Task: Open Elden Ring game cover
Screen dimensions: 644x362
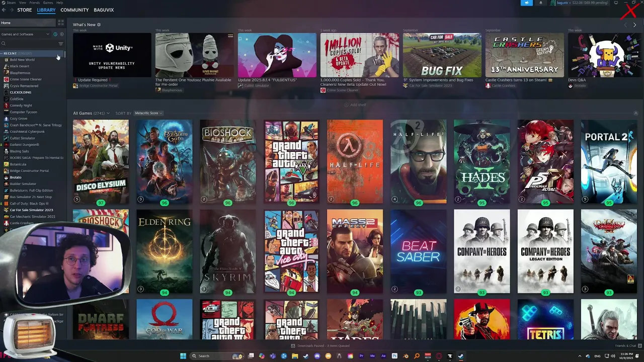Action: coord(164,251)
